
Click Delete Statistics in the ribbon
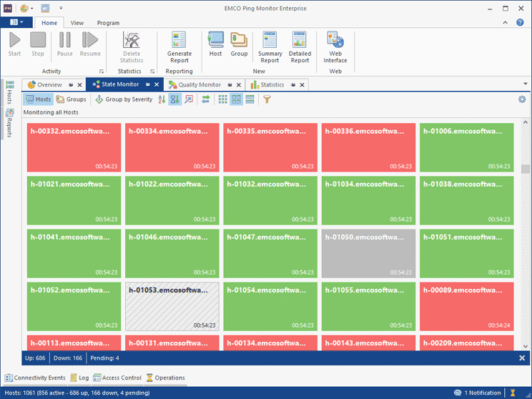(132, 47)
